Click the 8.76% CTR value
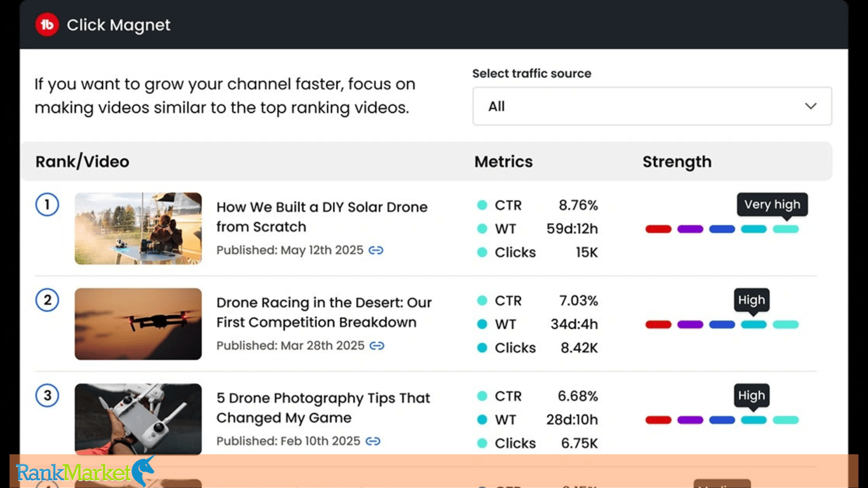 (x=578, y=205)
